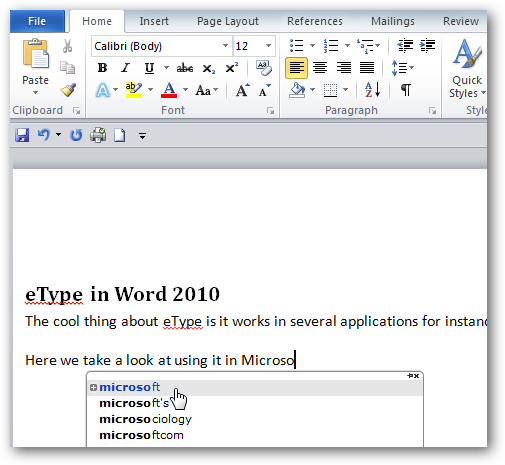Click the Quick Print icon

click(98, 135)
